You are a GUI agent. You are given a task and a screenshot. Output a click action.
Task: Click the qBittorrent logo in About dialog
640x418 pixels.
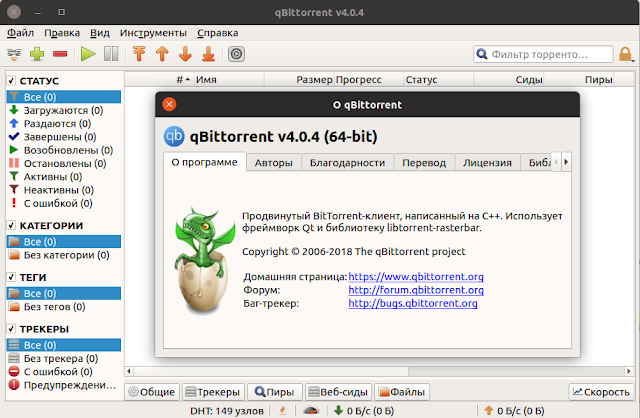[x=174, y=136]
